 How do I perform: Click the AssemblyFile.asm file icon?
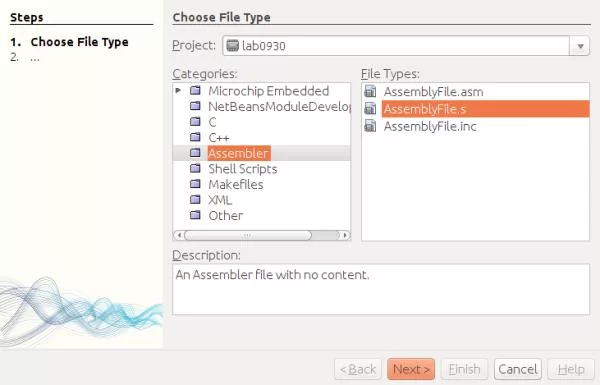pos(370,91)
